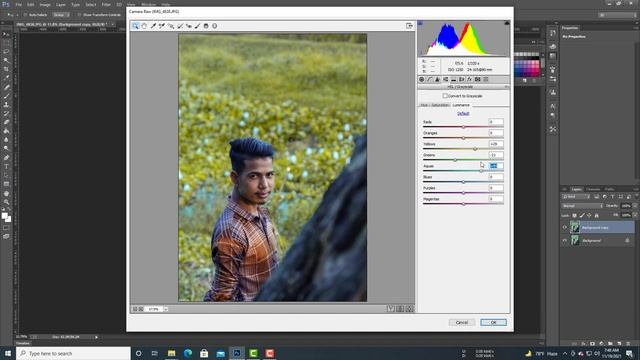Select the Lasso tool in Photoshop toolbar
The height and width of the screenshot is (360, 640).
(6, 51)
